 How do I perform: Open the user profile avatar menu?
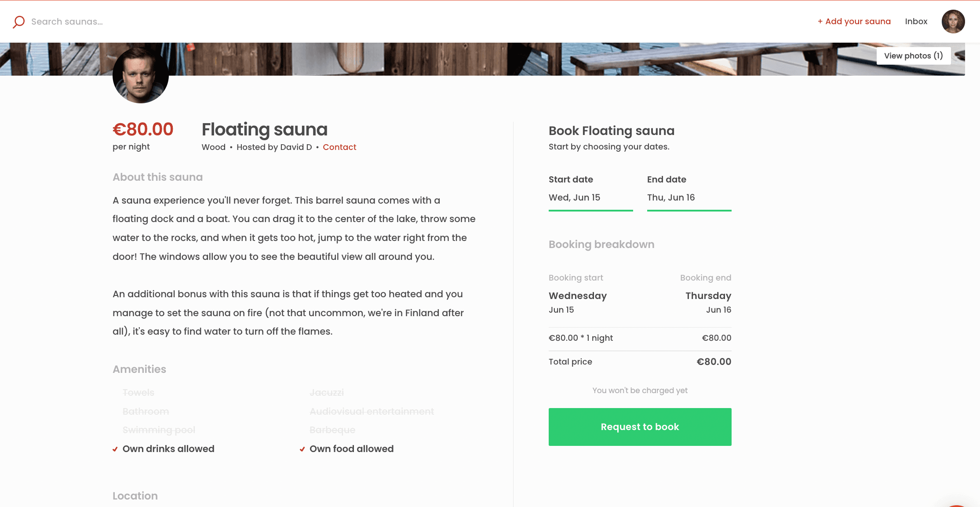[x=953, y=22]
